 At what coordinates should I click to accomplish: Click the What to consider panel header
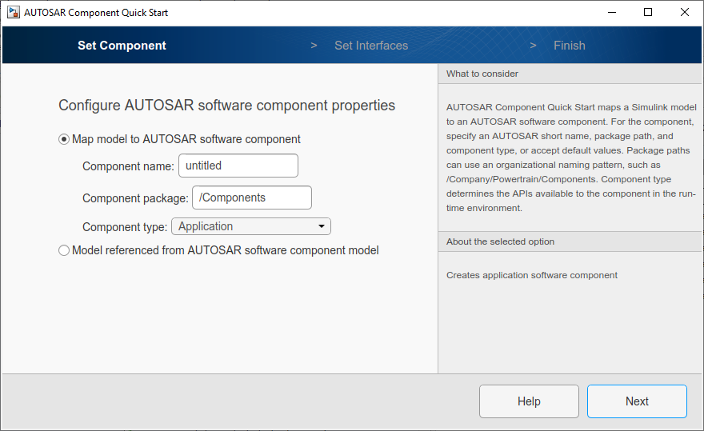570,74
